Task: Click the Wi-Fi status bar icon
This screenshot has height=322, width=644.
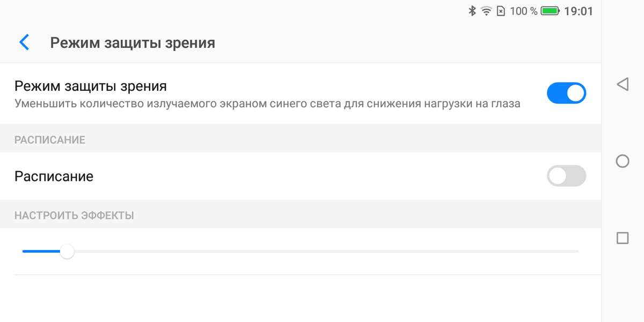Action: click(x=486, y=11)
